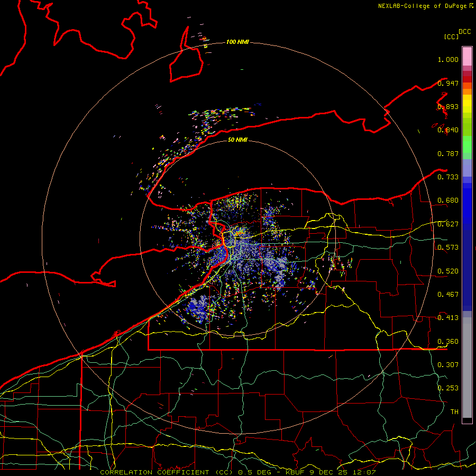Click the 'CORRELATION COEFFICIENT (CC)' product title
Image resolution: width=476 pixels, height=476 pixels.
click(167, 472)
